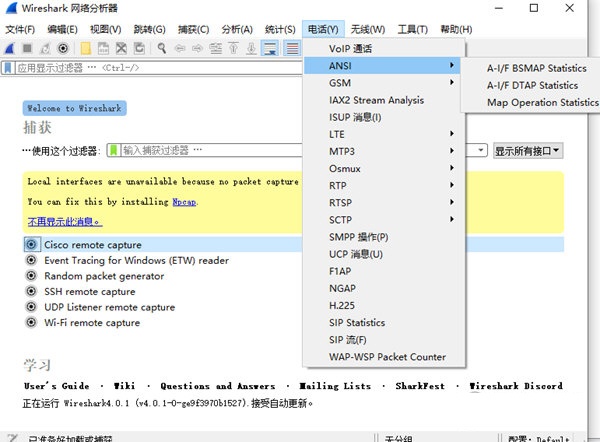This screenshot has height=442, width=600.
Task: Click the Npcap install link
Action: coord(183,201)
